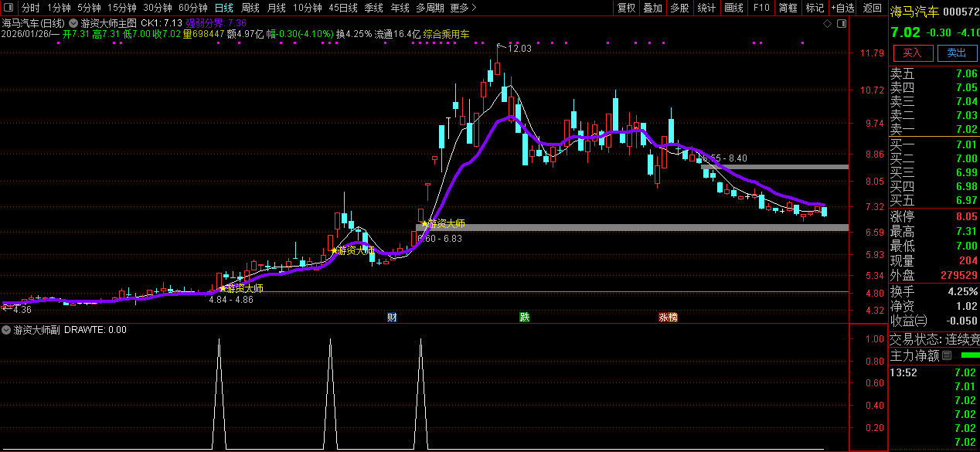The width and height of the screenshot is (980, 452).
Task: Open the 综合乘用车 sector link
Action: tap(447, 35)
